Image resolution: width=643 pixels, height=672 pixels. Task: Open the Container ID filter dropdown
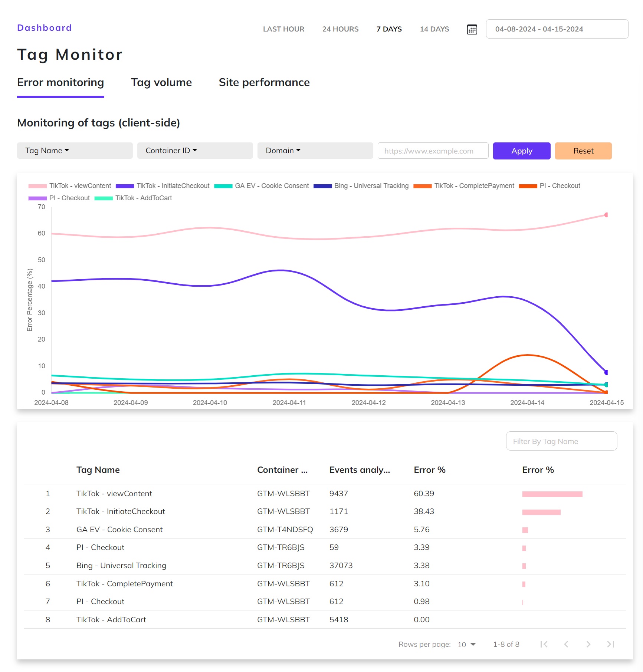[195, 151]
